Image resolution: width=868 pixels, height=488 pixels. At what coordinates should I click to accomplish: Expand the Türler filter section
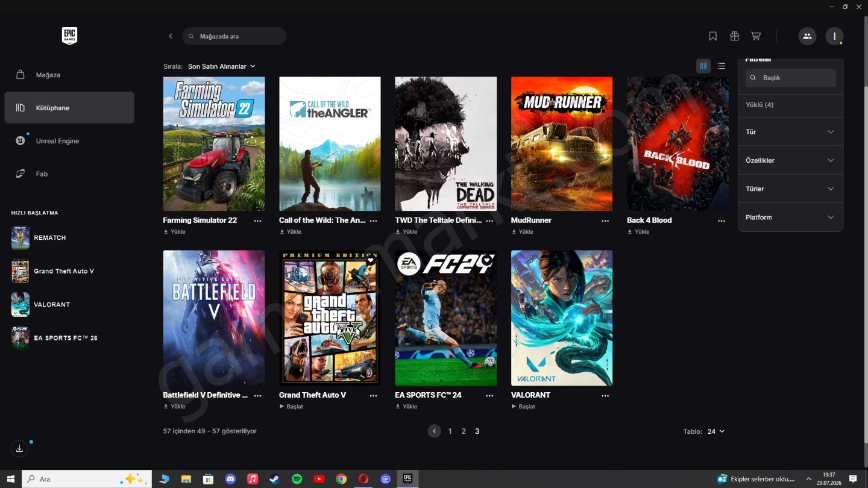(790, 189)
